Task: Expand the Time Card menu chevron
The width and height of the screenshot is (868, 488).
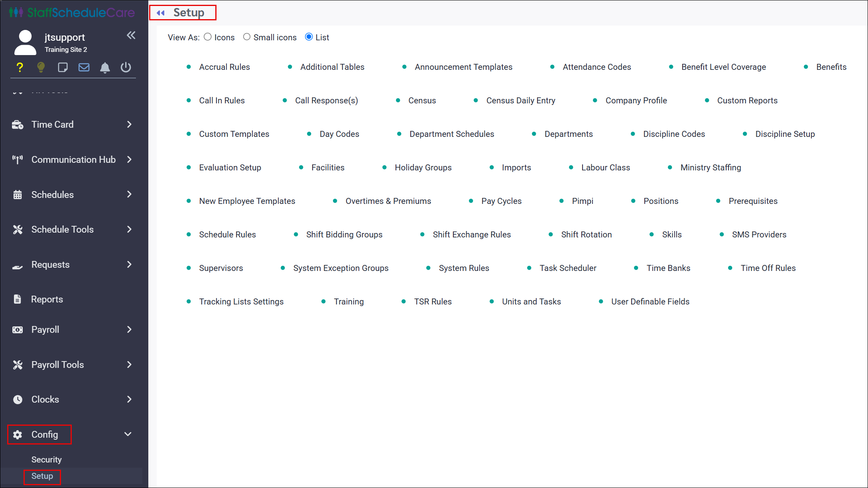Action: (x=129, y=124)
